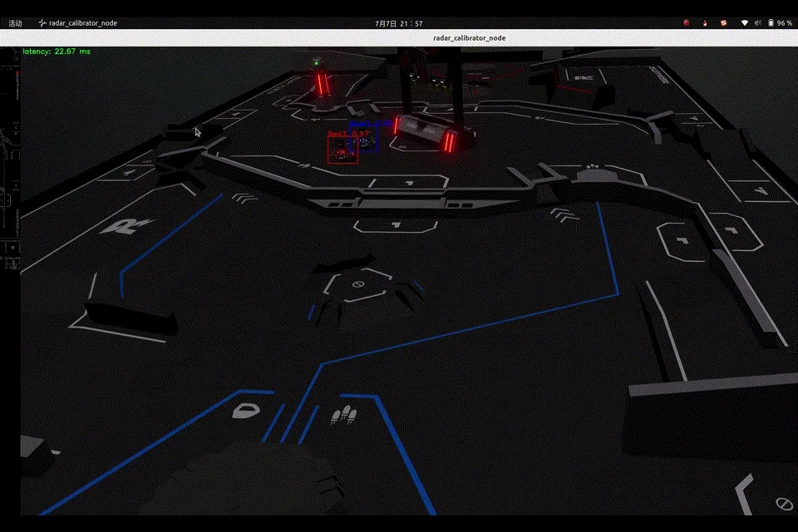Click the red glowing outpost pillar
The height and width of the screenshot is (532, 798).
click(321, 83)
